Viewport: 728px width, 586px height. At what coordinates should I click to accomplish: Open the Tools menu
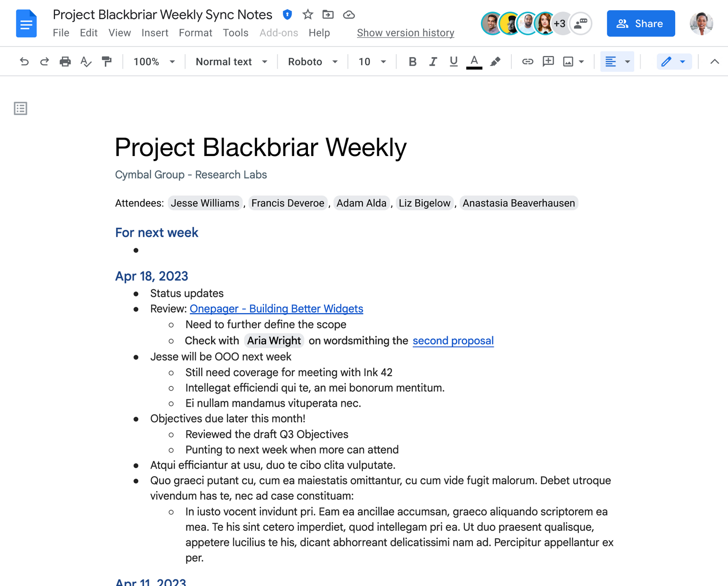[236, 33]
